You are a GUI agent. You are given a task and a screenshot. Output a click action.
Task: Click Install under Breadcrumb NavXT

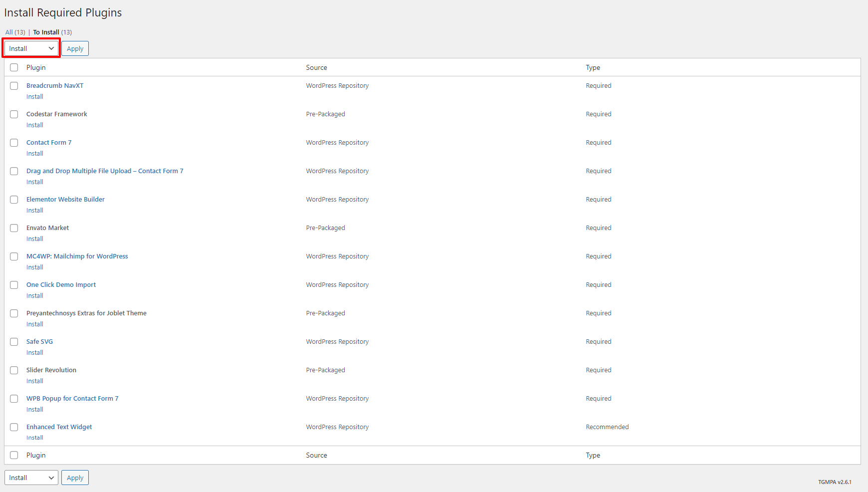(35, 97)
